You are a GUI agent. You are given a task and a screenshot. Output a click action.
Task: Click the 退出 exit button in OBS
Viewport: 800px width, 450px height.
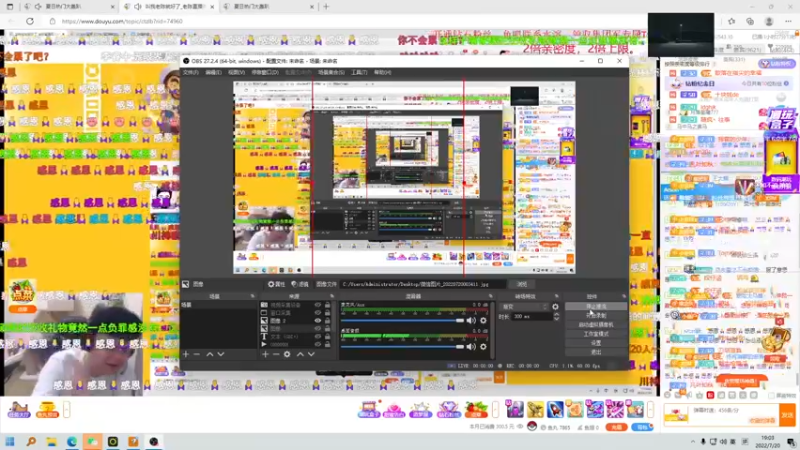pyautogui.click(x=596, y=352)
